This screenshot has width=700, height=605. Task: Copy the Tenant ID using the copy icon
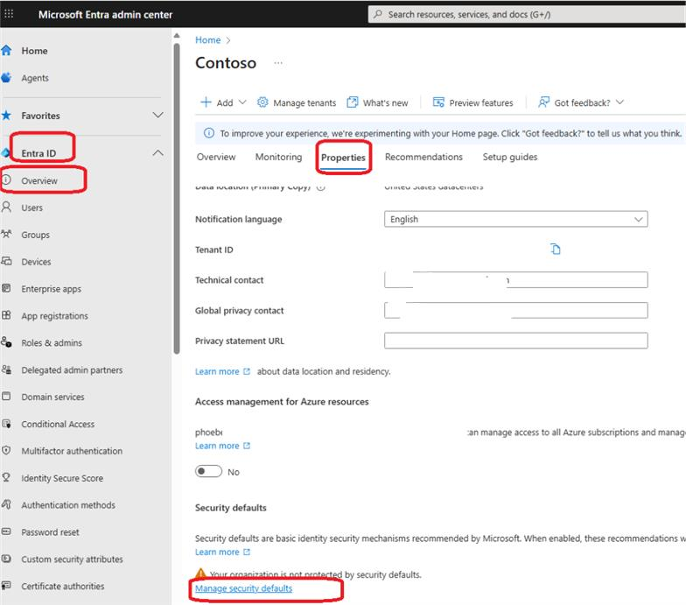click(x=556, y=249)
